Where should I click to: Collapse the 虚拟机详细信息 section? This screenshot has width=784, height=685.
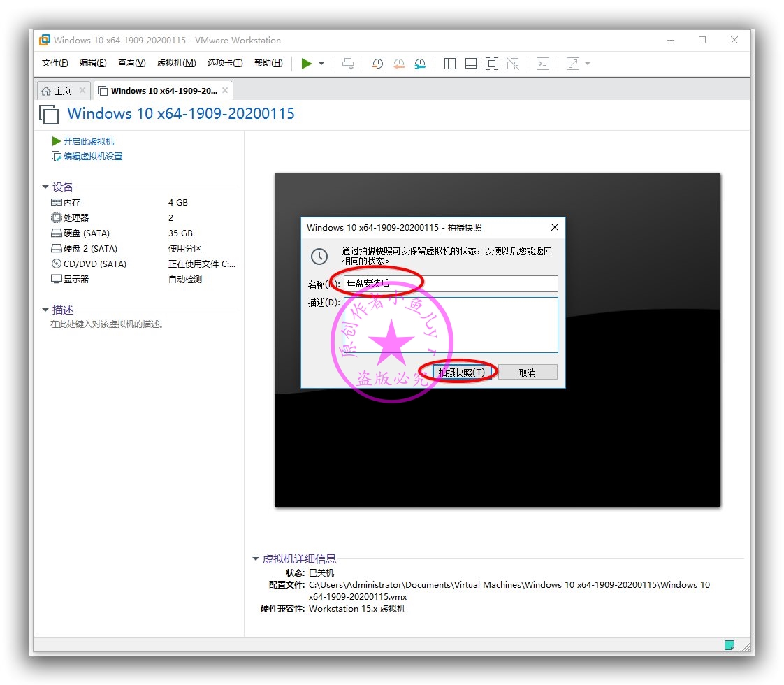click(x=256, y=558)
